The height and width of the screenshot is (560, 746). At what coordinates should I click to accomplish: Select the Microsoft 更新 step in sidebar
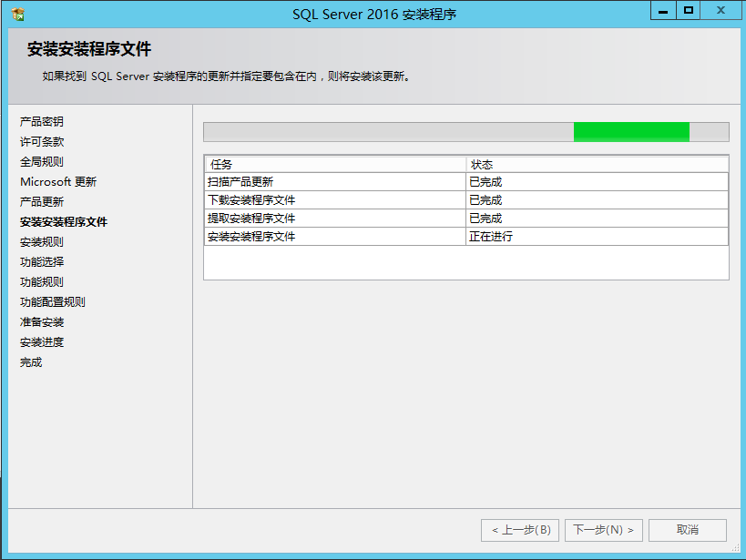tap(58, 182)
